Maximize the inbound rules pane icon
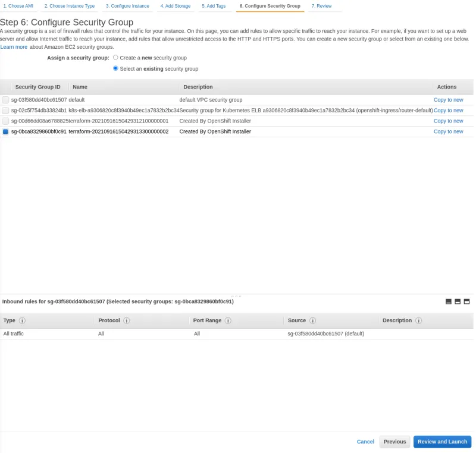Viewport: 476px width, 453px height. [x=466, y=301]
